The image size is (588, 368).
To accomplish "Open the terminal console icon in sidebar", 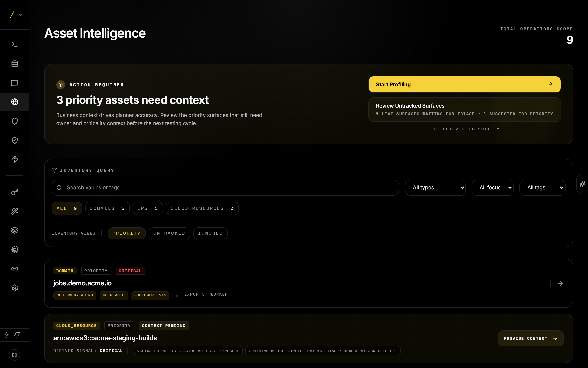I will point(14,45).
